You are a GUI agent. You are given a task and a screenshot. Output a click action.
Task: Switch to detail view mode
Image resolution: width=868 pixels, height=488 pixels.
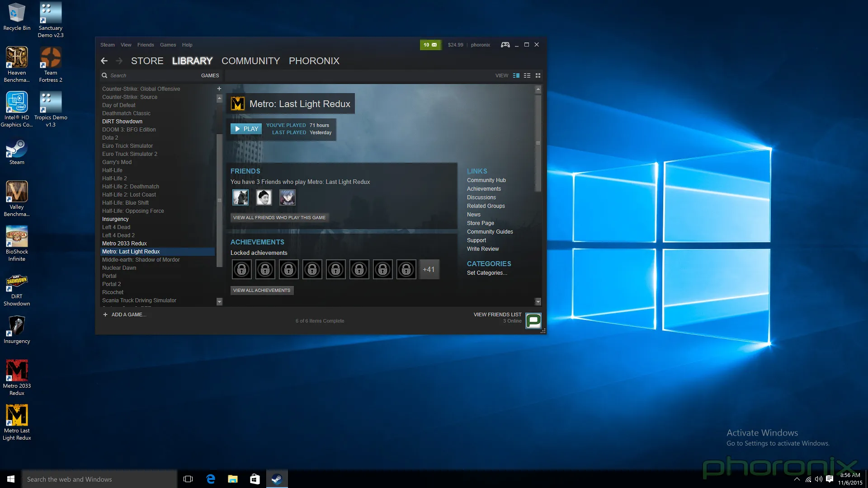click(x=516, y=75)
